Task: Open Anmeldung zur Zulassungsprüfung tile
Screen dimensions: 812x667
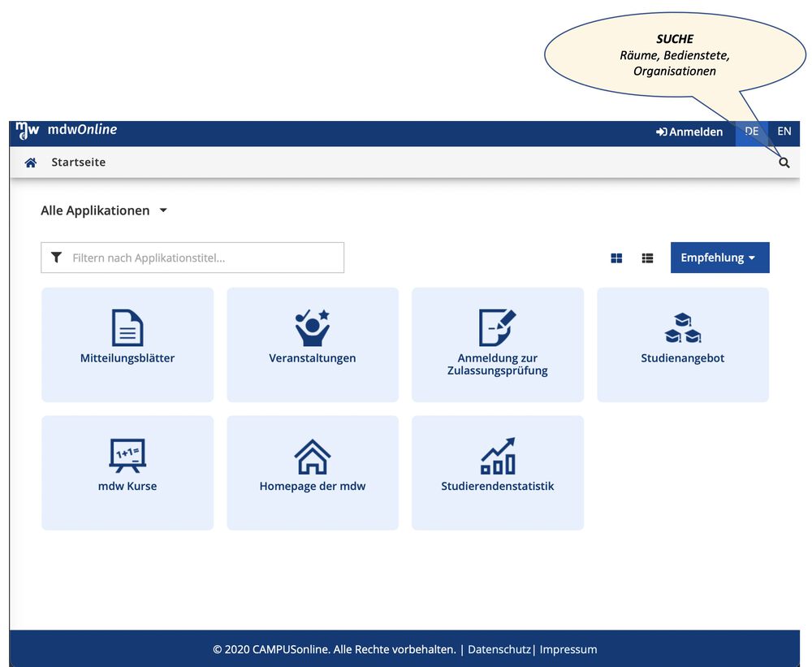Action: (x=498, y=344)
